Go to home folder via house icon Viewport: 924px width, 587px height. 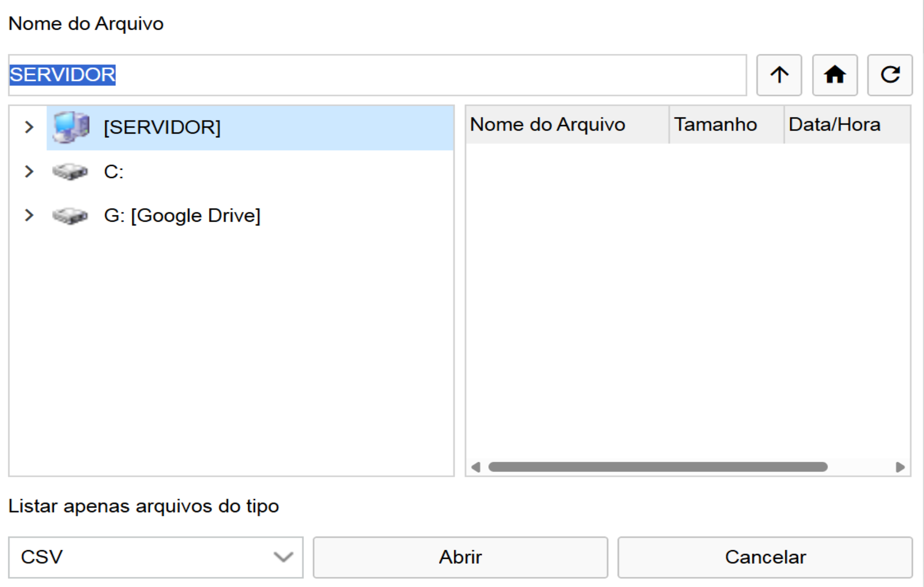click(834, 75)
